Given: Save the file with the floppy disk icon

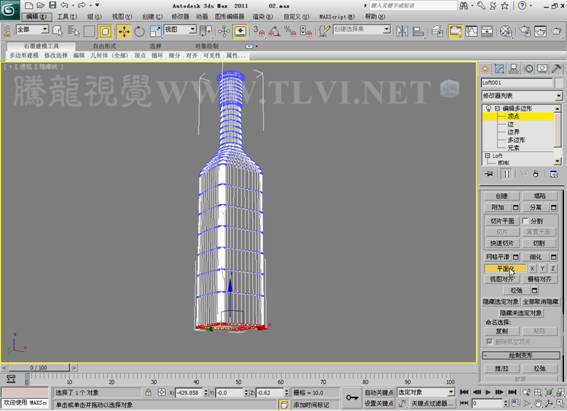Looking at the screenshot, I should coord(53,5).
